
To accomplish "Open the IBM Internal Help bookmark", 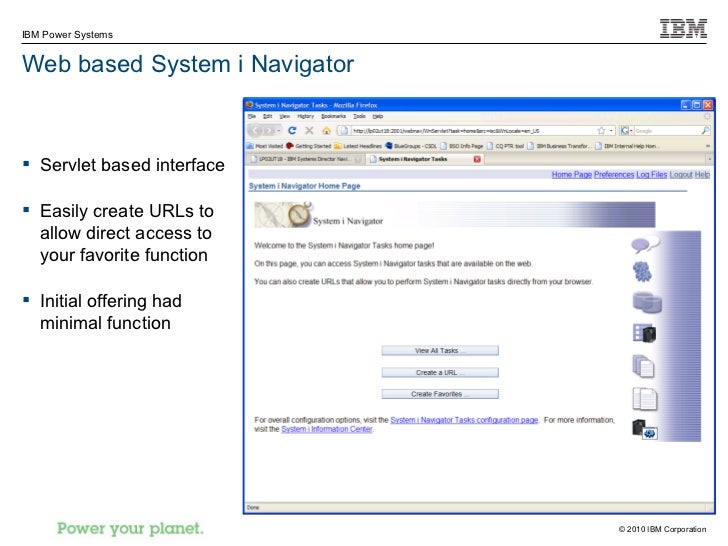I will tap(626, 146).
